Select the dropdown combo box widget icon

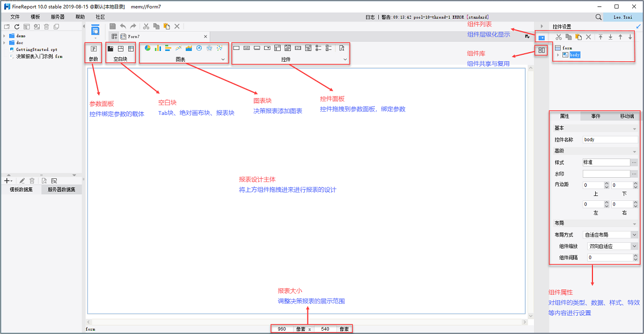point(267,48)
